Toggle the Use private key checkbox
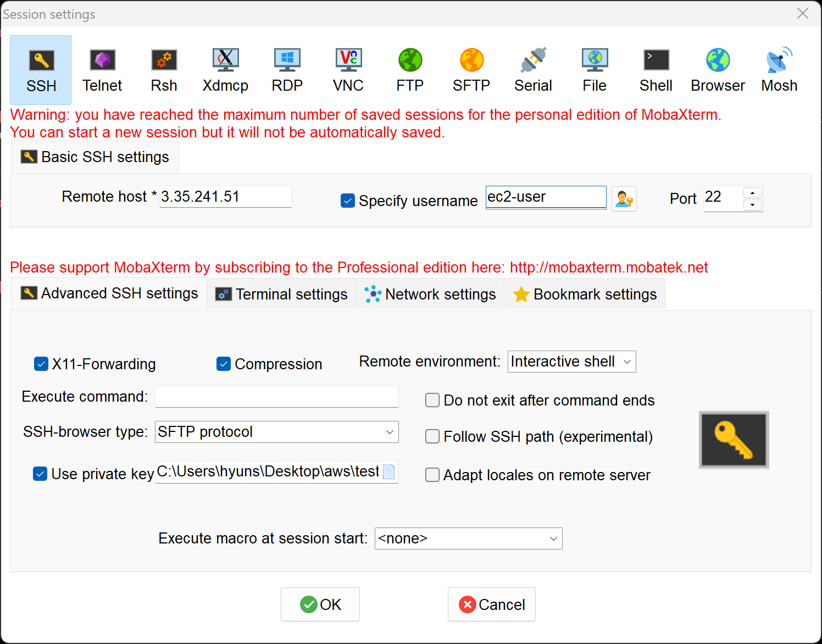 [x=40, y=474]
